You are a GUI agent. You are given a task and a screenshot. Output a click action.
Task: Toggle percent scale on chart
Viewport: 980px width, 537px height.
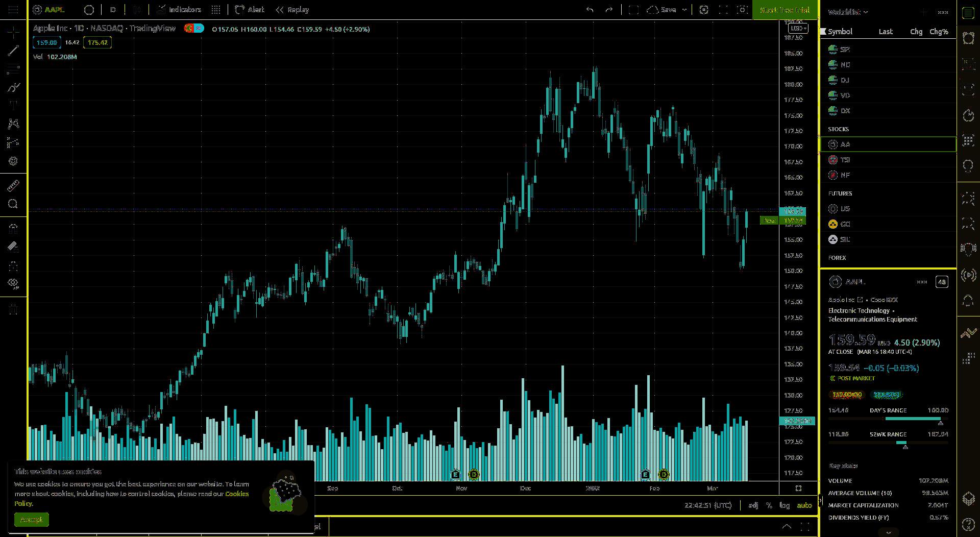coord(769,505)
